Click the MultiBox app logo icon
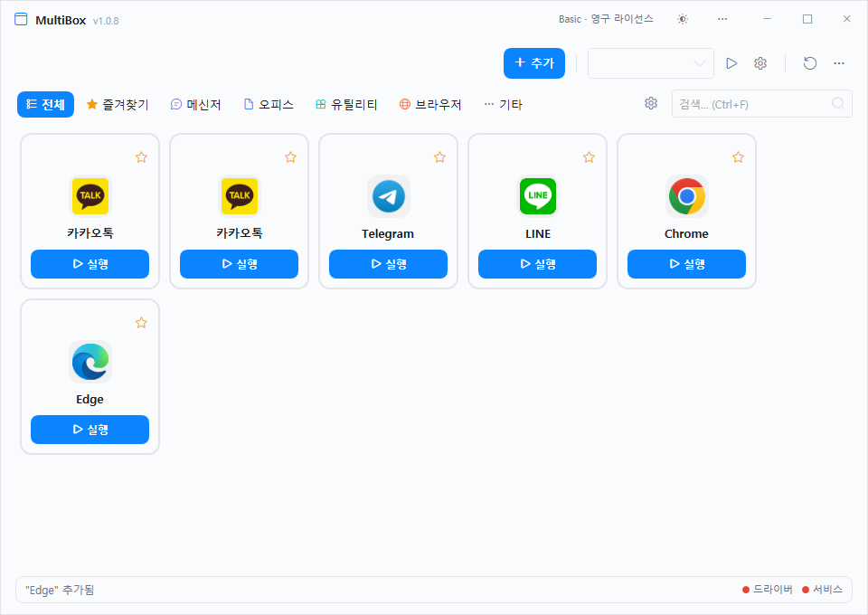 [21, 19]
